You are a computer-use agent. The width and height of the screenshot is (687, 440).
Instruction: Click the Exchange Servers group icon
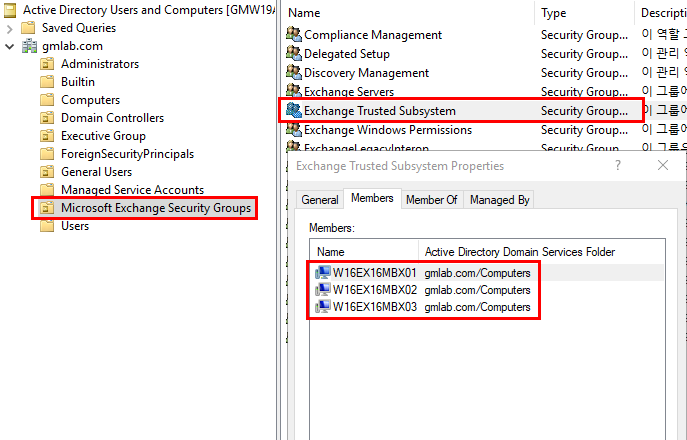[x=294, y=91]
